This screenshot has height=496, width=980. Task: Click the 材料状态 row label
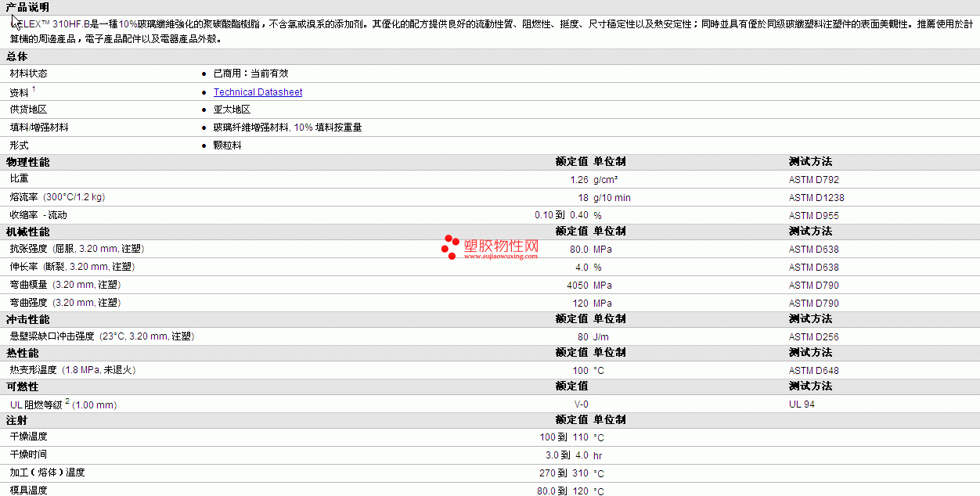click(x=28, y=74)
